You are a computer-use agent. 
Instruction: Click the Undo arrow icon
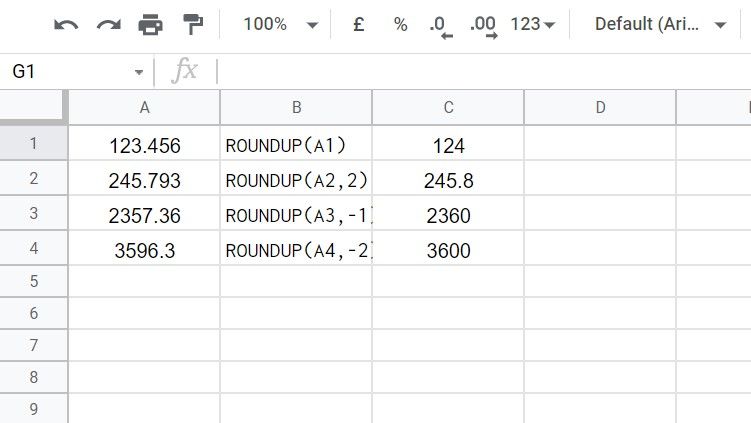[x=66, y=25]
